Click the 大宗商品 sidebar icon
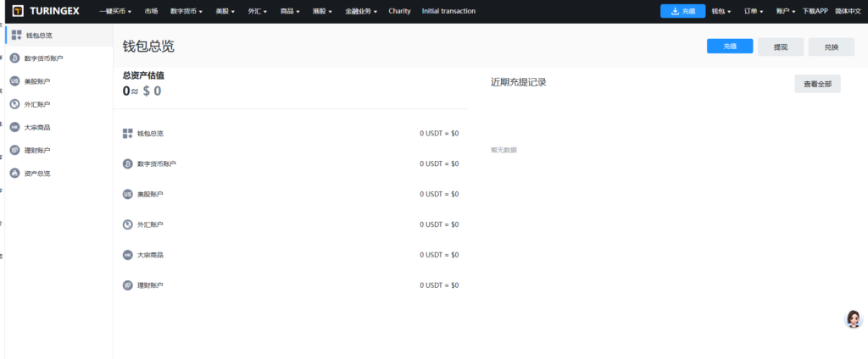 coord(15,127)
